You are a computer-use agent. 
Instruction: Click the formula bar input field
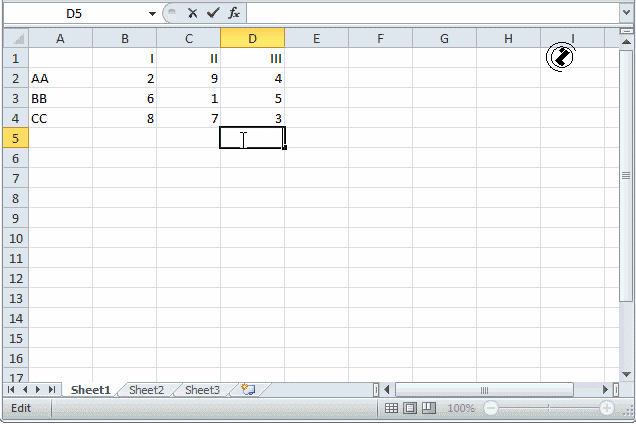point(430,13)
